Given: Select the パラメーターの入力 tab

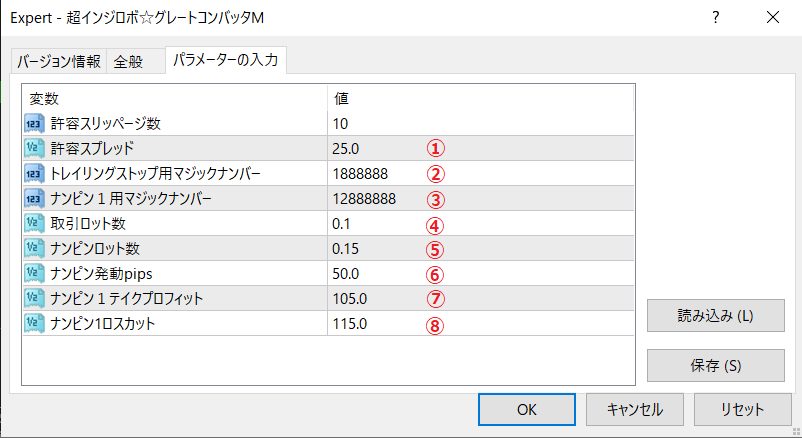Looking at the screenshot, I should [x=226, y=60].
